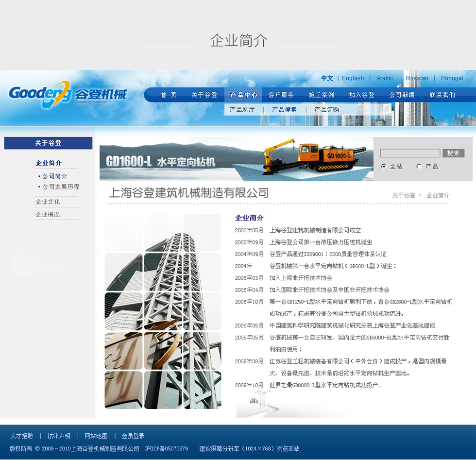Focus the search text input field
The width and height of the screenshot is (476, 460).
(410, 153)
